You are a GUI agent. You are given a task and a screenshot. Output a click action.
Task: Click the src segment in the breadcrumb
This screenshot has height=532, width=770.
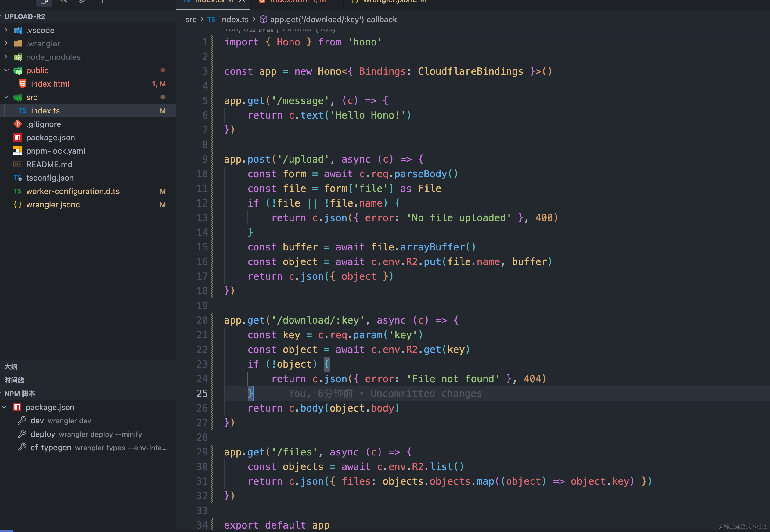click(x=191, y=19)
